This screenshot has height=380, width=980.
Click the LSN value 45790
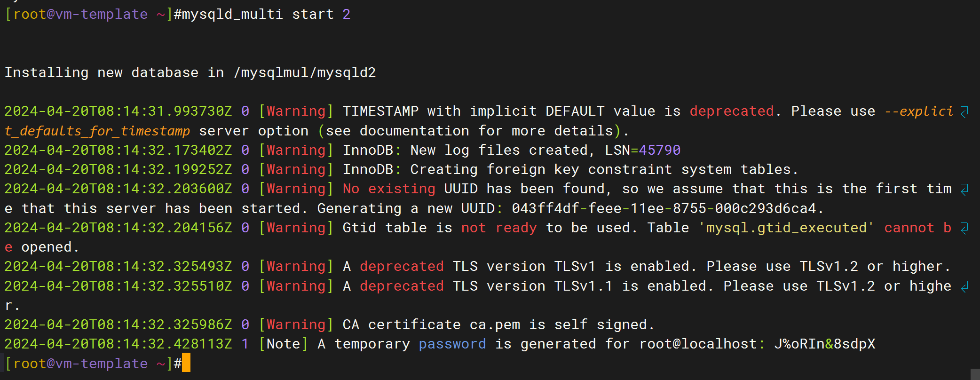659,150
